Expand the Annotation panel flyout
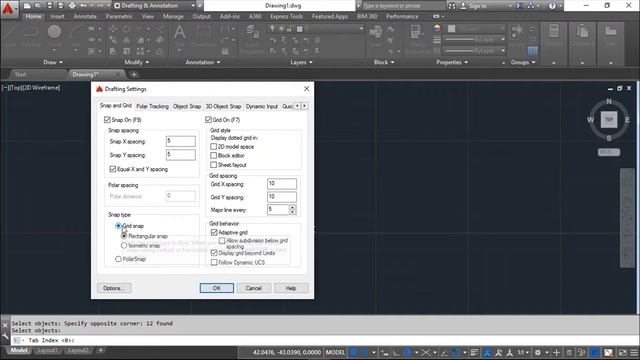The image size is (640, 360). coord(203,62)
